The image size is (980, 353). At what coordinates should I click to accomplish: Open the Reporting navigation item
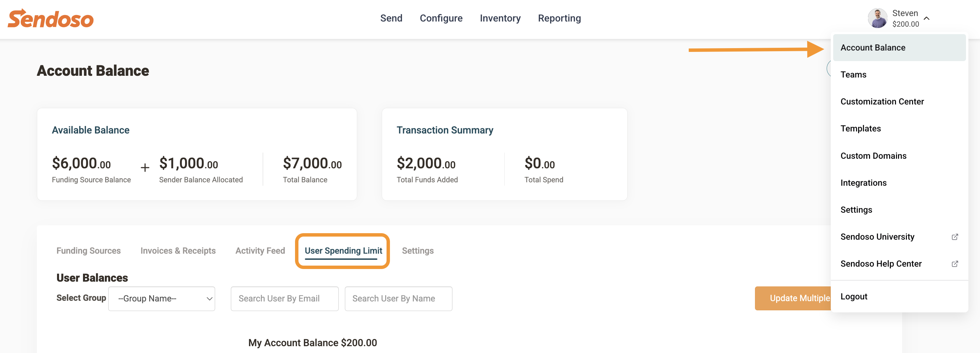click(x=559, y=18)
